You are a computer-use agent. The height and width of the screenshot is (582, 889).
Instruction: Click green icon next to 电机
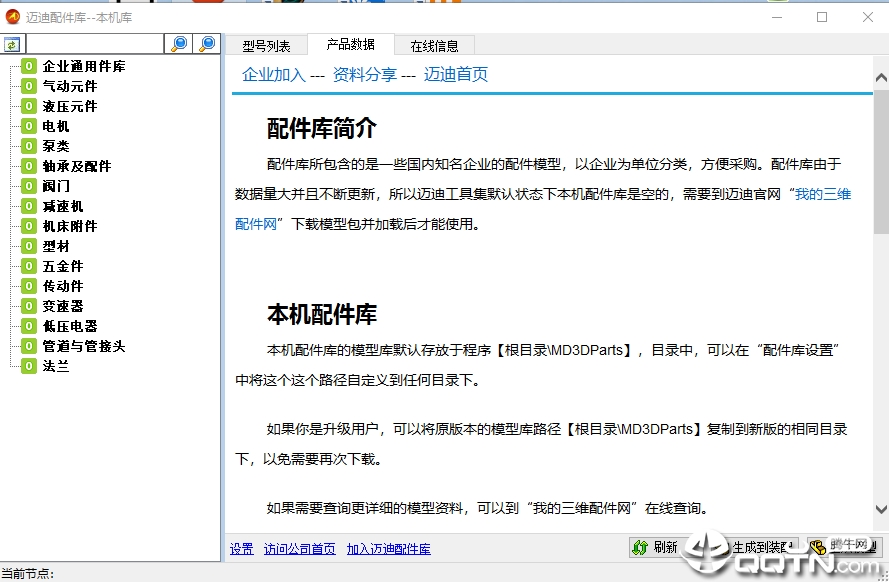29,126
